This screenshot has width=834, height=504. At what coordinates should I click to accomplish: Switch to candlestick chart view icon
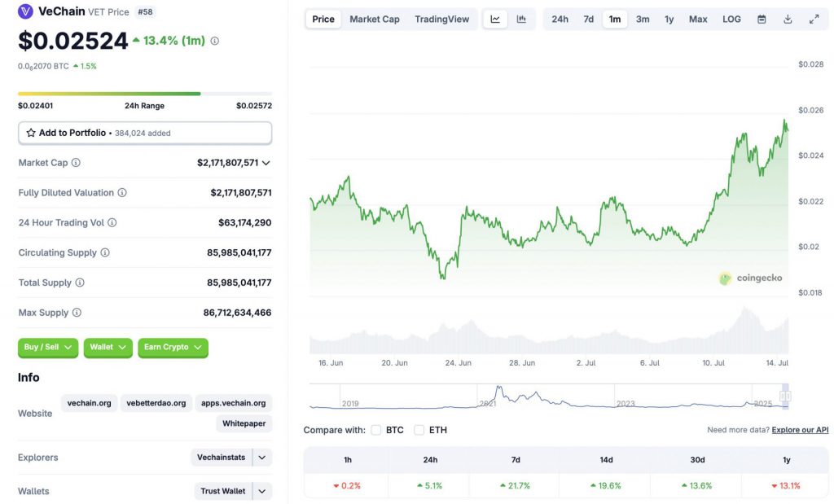tap(521, 20)
